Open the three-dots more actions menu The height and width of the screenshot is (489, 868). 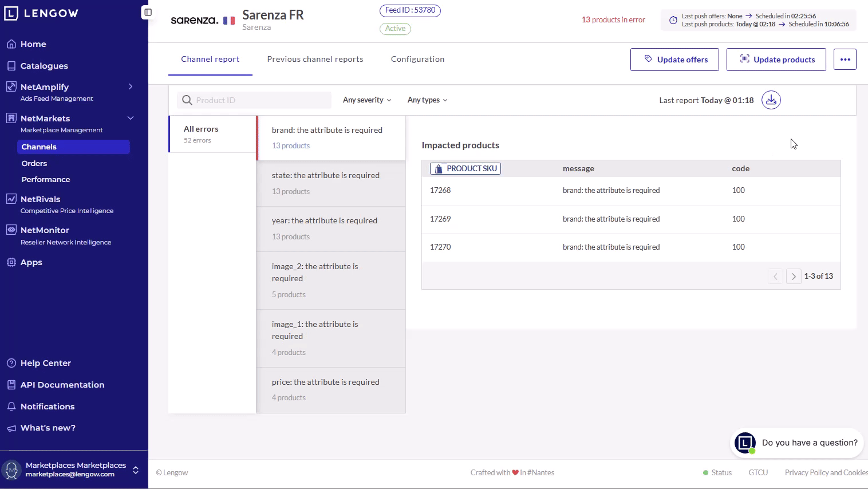845,60
